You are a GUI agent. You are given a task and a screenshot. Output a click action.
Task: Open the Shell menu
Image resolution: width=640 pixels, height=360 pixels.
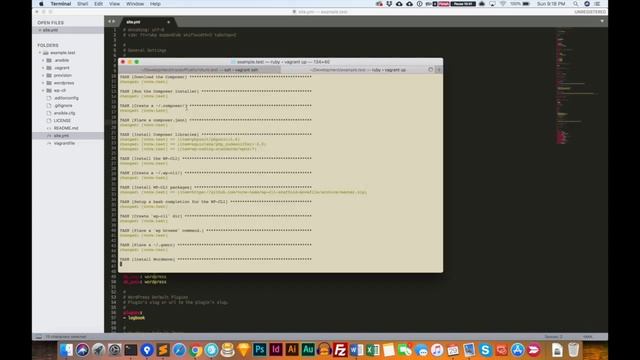coord(82,4)
